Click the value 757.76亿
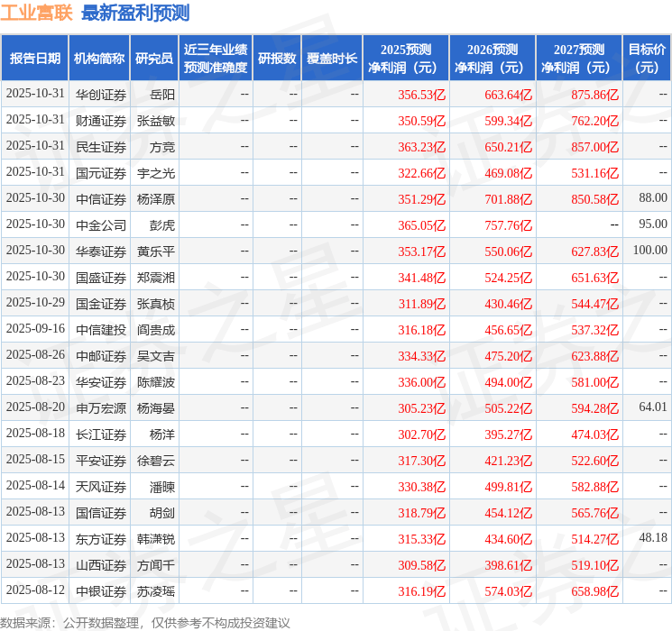The width and height of the screenshot is (672, 631). pyautogui.click(x=509, y=225)
